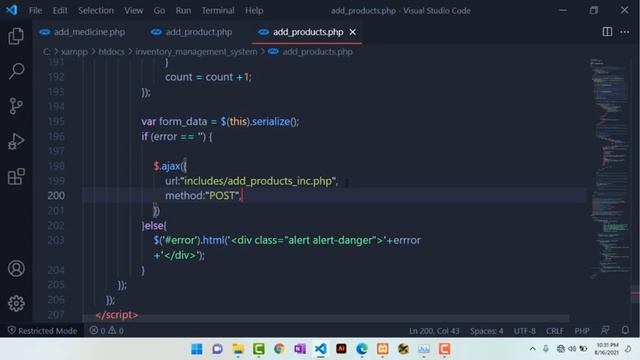Open the Windows Start menu
640x360 pixels.
pyautogui.click(x=197, y=349)
